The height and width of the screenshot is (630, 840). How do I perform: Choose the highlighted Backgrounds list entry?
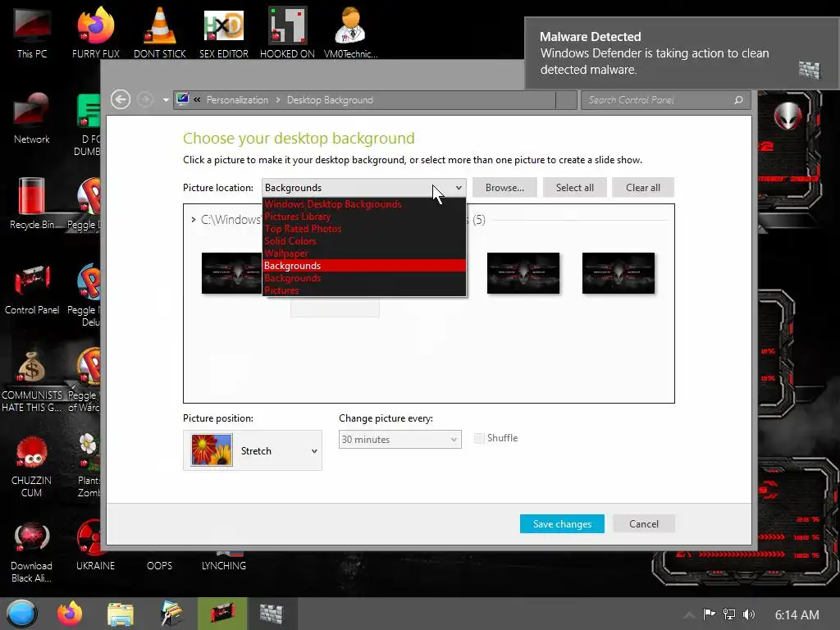pyautogui.click(x=364, y=266)
